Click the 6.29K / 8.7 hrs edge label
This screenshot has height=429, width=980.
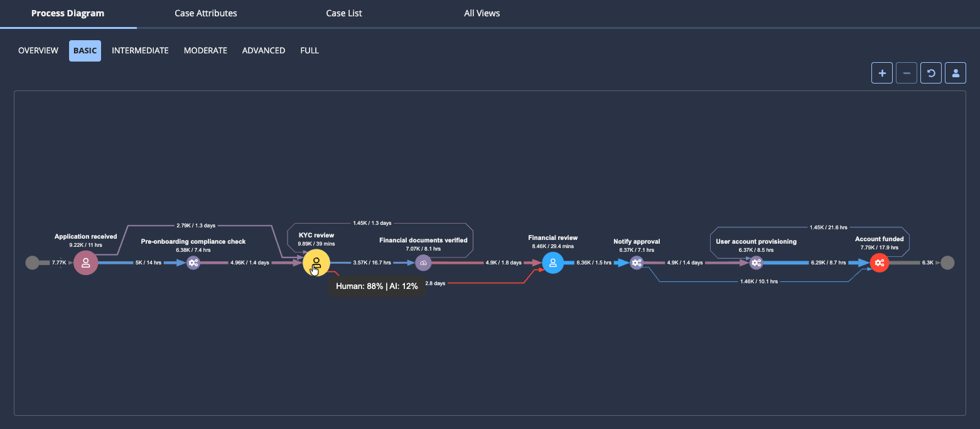(x=830, y=263)
